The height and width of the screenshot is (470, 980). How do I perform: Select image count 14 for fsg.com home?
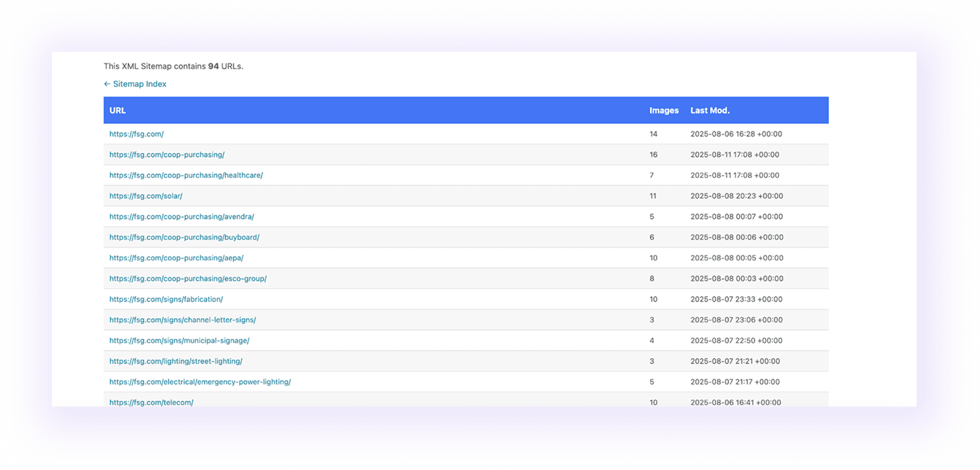pos(653,134)
